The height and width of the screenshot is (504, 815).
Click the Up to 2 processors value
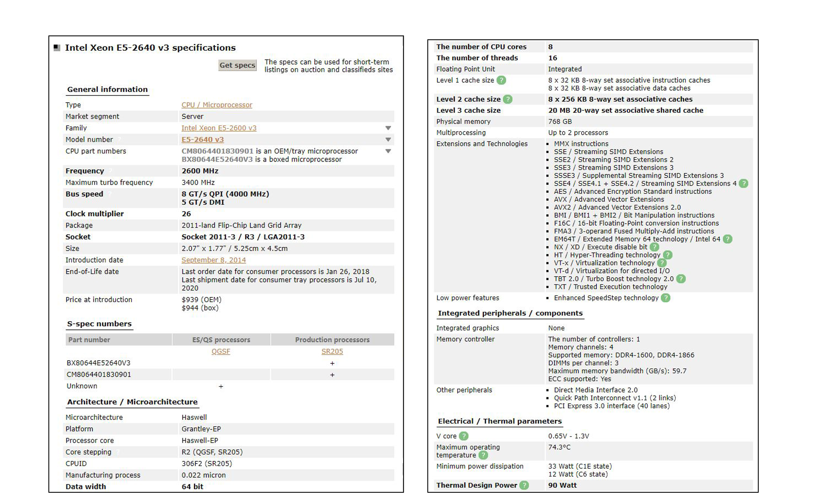pos(578,133)
